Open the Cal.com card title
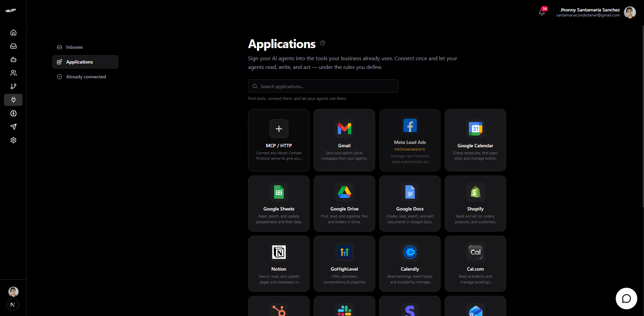This screenshot has height=316, width=644. click(476, 269)
